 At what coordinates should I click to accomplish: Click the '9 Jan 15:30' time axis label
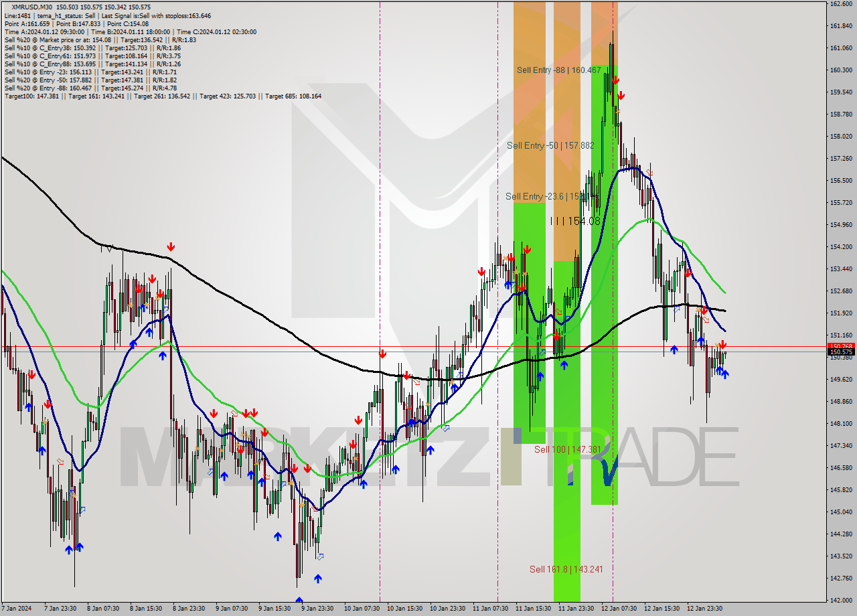[x=273, y=609]
